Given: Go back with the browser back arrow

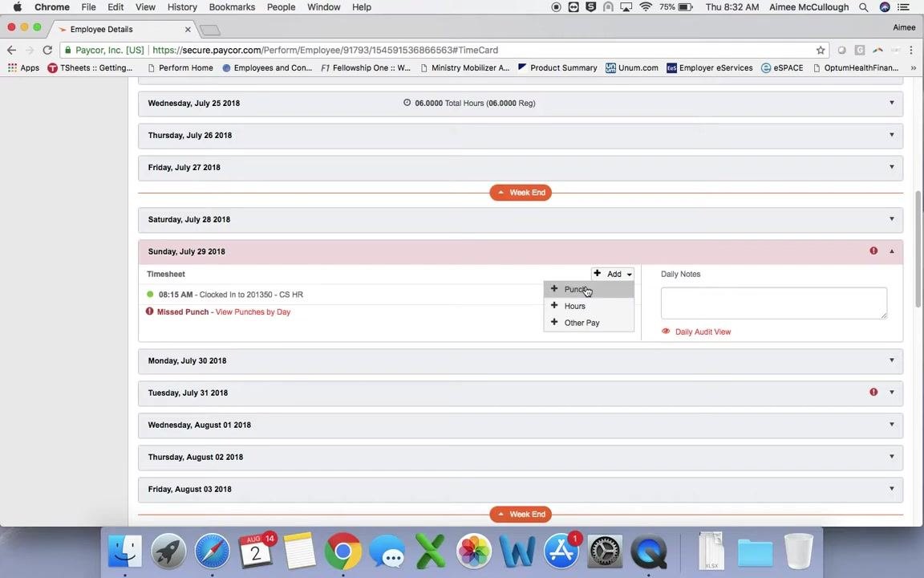Looking at the screenshot, I should [12, 50].
